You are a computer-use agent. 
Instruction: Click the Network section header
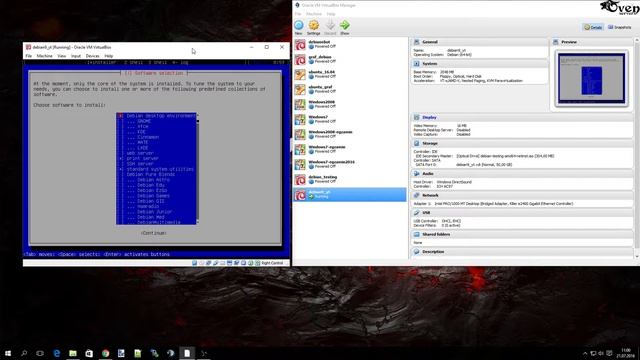pyautogui.click(x=522, y=196)
